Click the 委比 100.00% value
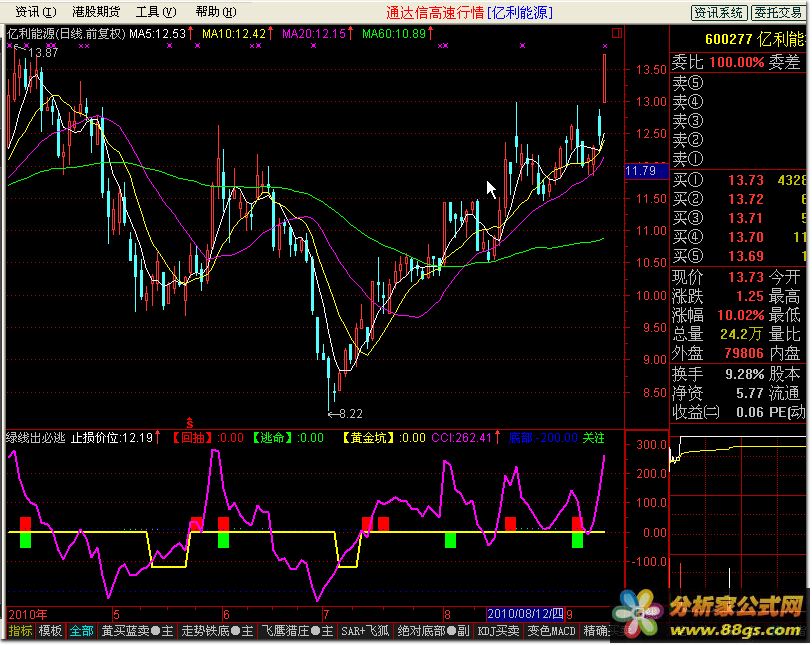Image resolution: width=812 pixels, height=645 pixels. click(x=736, y=63)
